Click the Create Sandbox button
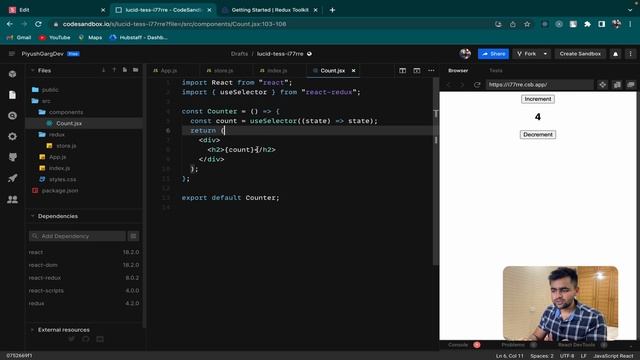Screen dimensions: 640x360 tap(580, 54)
